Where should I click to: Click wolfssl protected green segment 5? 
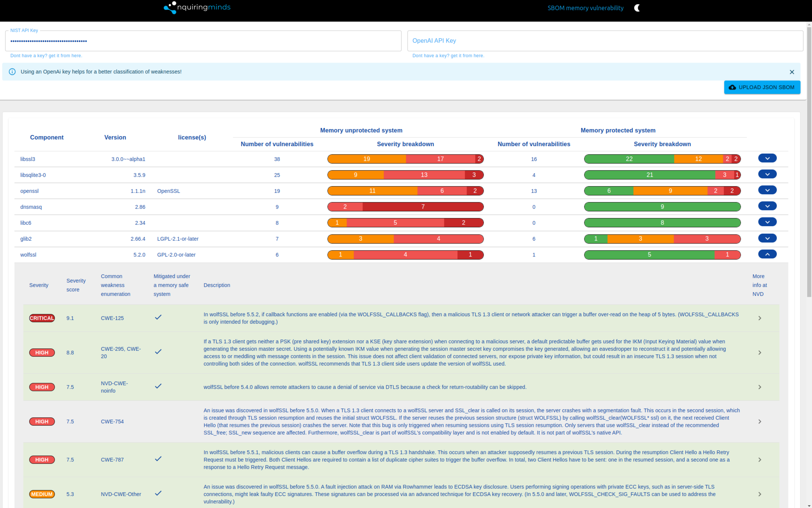(x=650, y=255)
